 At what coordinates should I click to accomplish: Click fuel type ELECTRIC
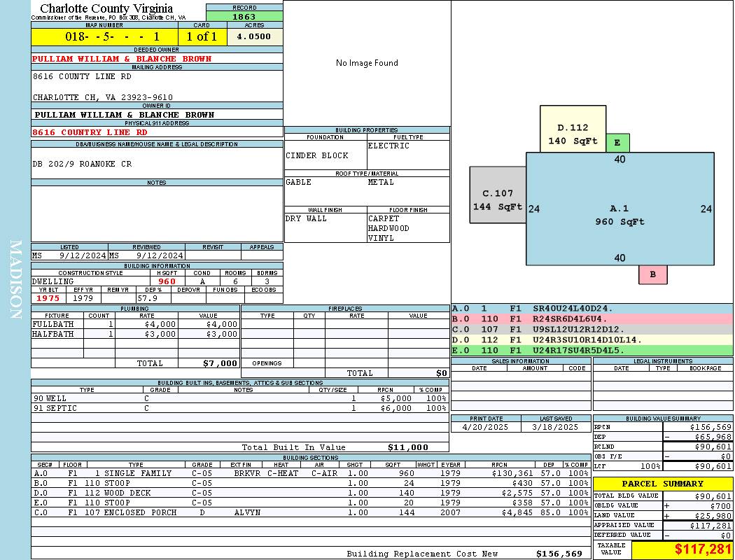click(388, 146)
